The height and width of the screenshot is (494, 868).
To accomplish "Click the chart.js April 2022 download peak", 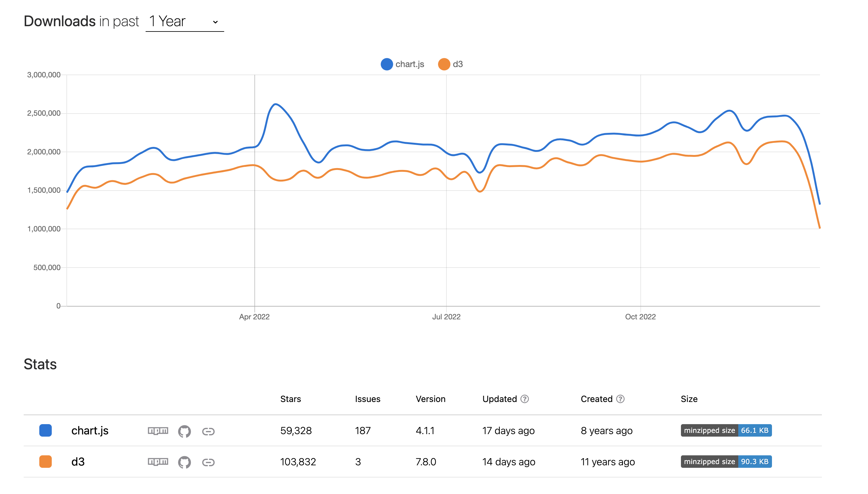I will (275, 104).
